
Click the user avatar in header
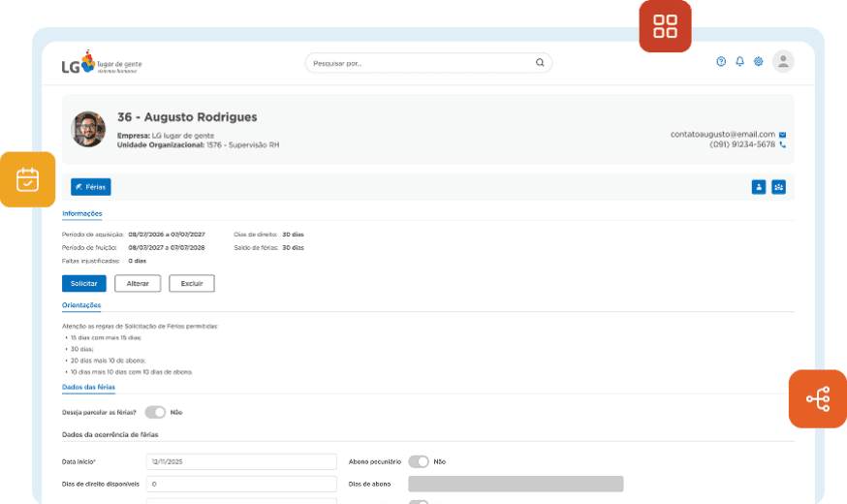point(783,62)
